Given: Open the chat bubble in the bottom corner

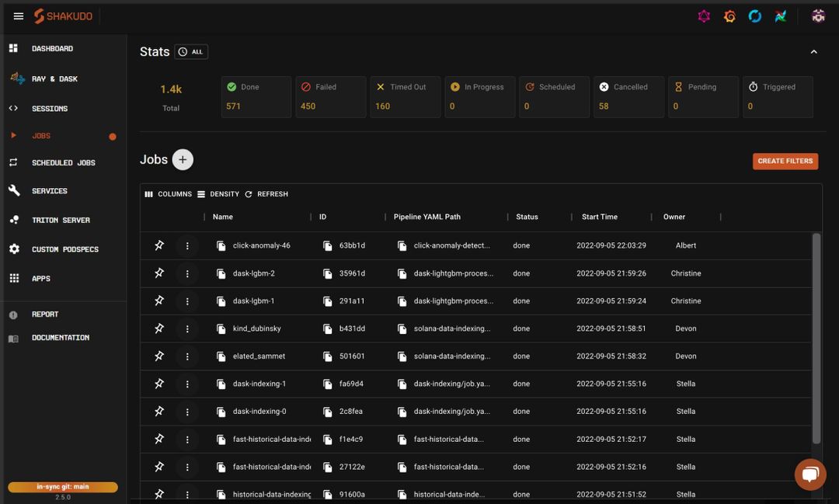Looking at the screenshot, I should 810,474.
